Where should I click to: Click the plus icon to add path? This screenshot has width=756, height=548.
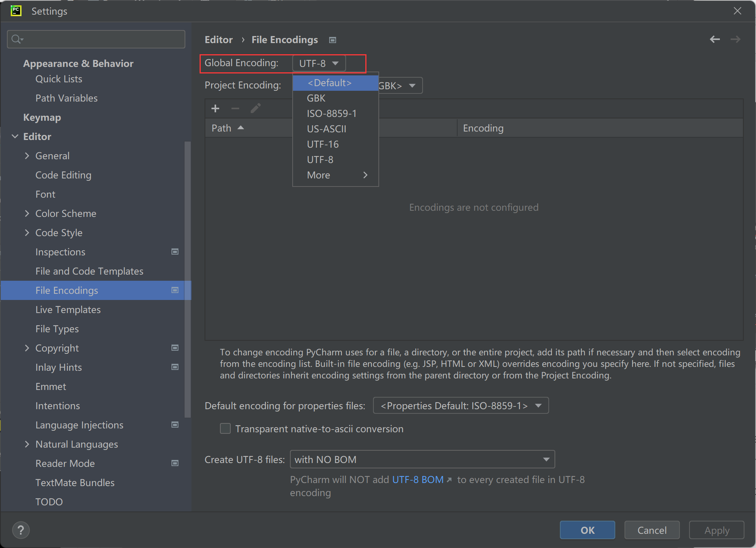tap(215, 108)
